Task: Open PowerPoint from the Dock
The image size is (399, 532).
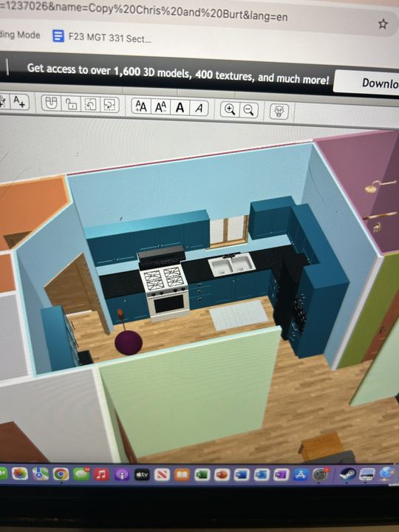Action: coord(222,475)
